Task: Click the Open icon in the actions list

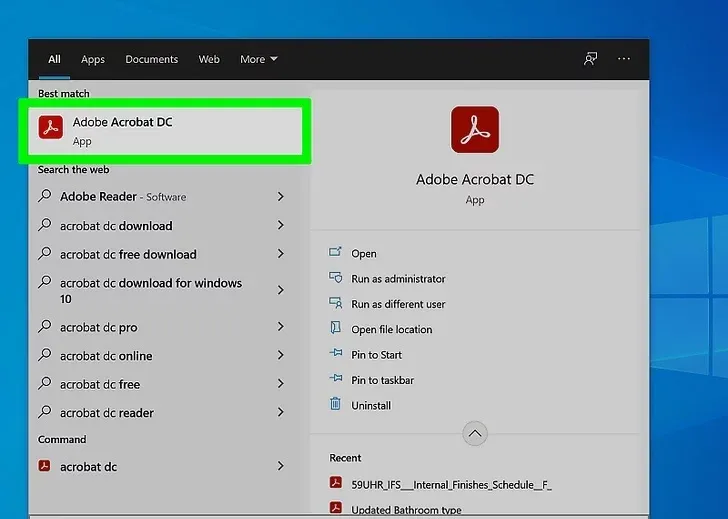Action: pos(335,252)
